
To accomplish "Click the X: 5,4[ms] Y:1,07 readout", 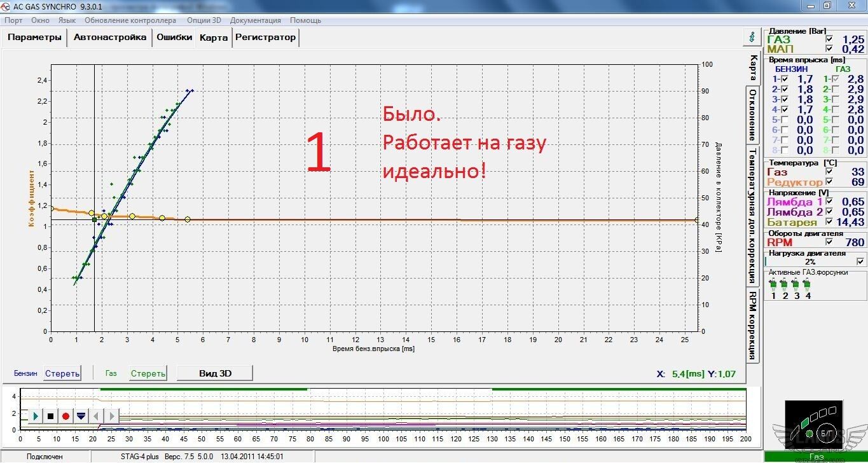I will (696, 374).
